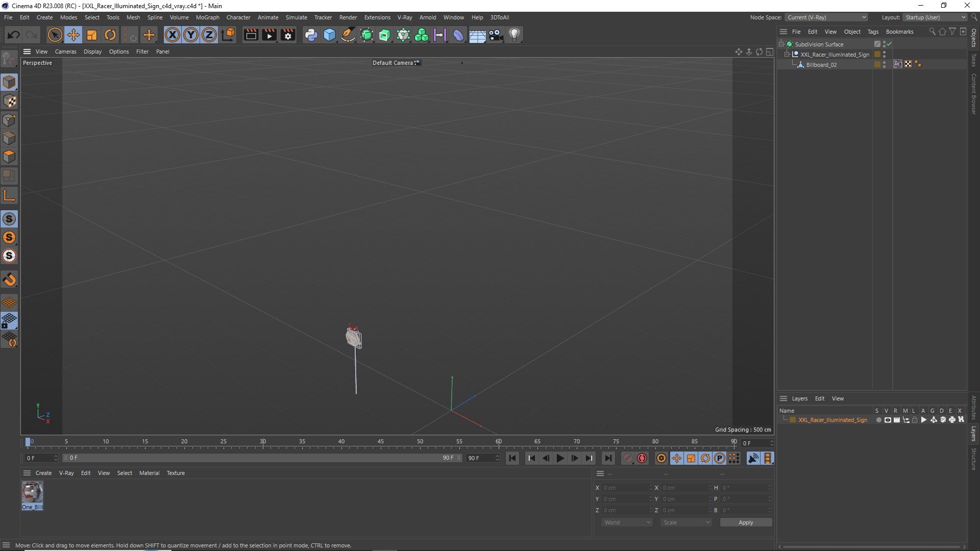Select the One_Bill material thumbnail
The image size is (980, 551).
pos(32,492)
